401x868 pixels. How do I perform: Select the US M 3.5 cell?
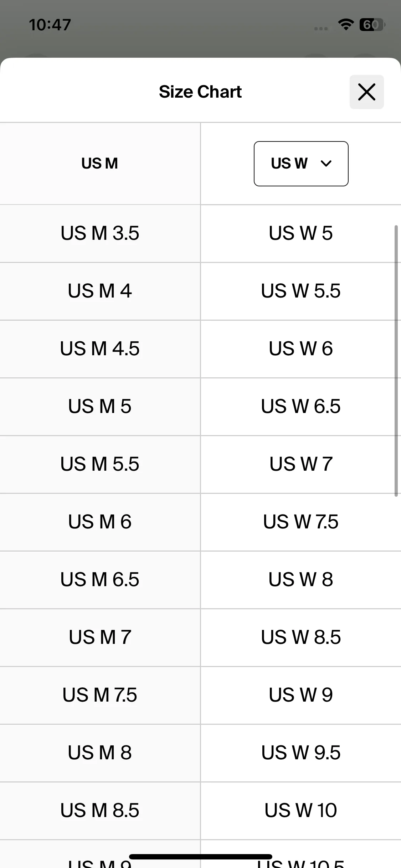[100, 233]
